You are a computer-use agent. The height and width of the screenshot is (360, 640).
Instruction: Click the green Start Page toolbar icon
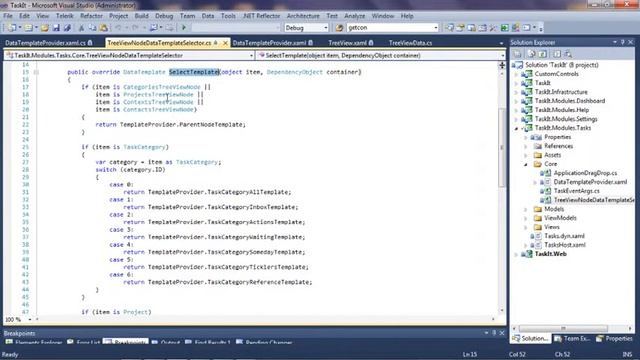pyautogui.click(x=504, y=28)
